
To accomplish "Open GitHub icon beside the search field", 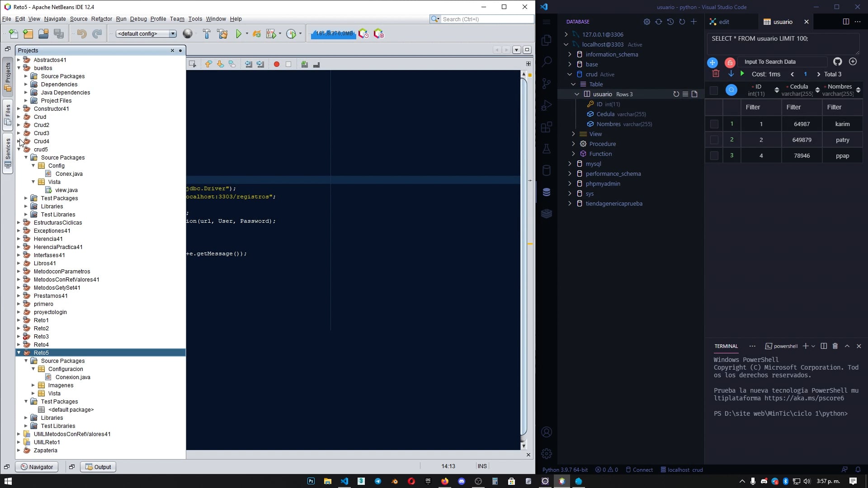I will pyautogui.click(x=838, y=61).
